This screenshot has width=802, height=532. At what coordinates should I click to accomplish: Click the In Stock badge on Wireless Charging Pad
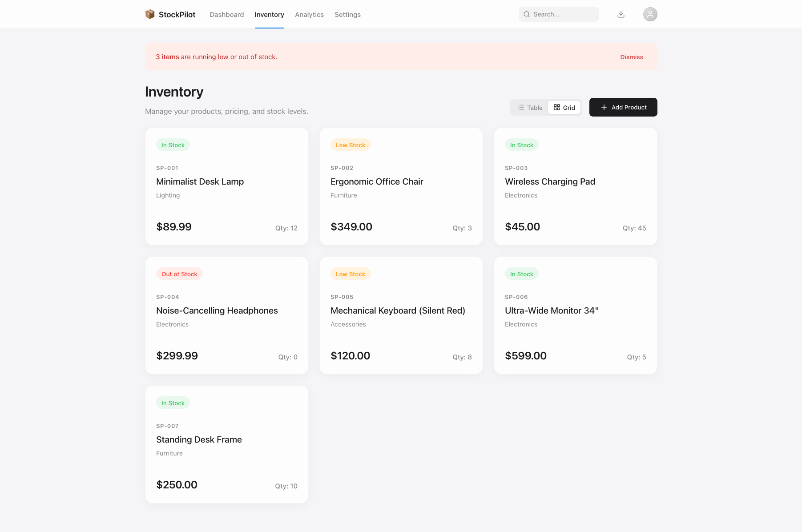point(521,145)
